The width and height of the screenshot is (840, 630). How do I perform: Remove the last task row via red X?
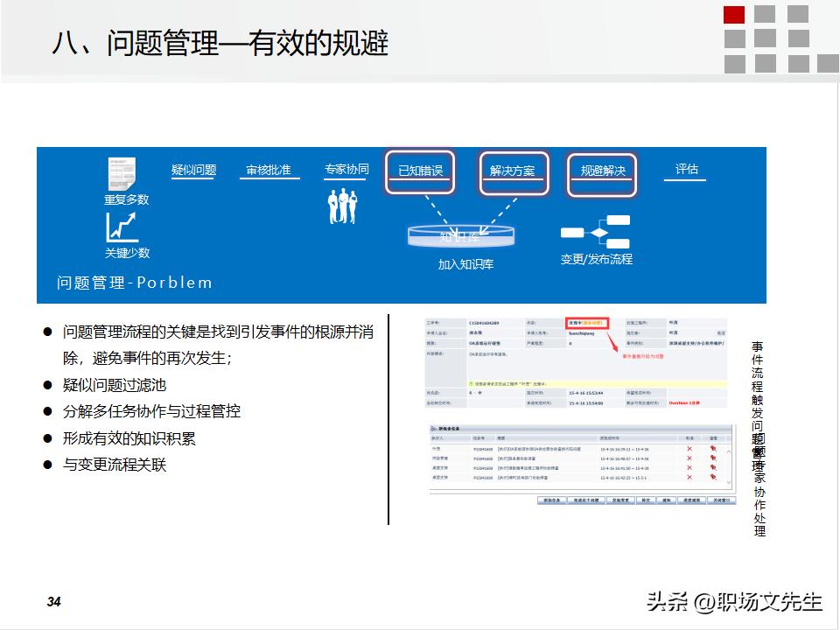[688, 476]
